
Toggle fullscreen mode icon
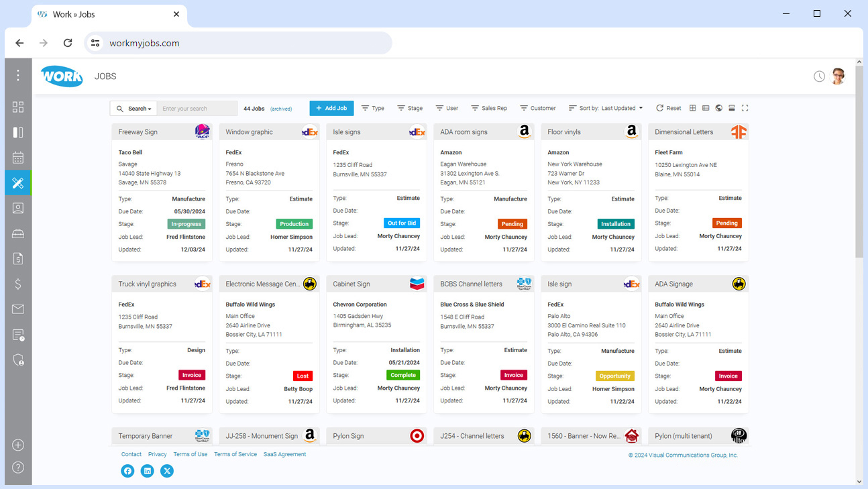[x=745, y=108]
